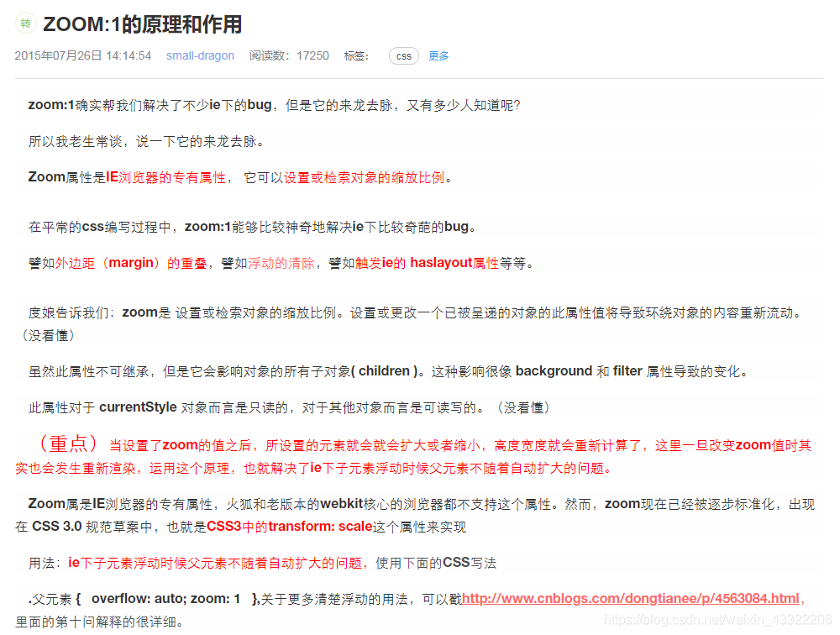840x635 pixels.
Task: Click red text 设置或检索对象的缩放比例
Action: point(364,177)
